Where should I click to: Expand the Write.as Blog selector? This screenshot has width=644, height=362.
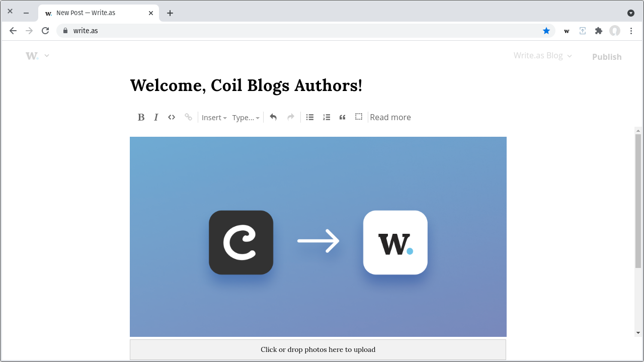coord(542,55)
